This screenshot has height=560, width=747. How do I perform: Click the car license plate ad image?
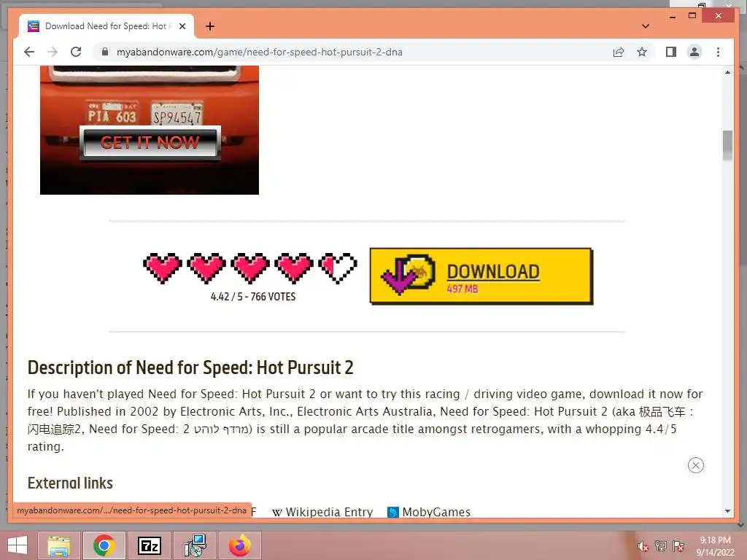pyautogui.click(x=150, y=130)
